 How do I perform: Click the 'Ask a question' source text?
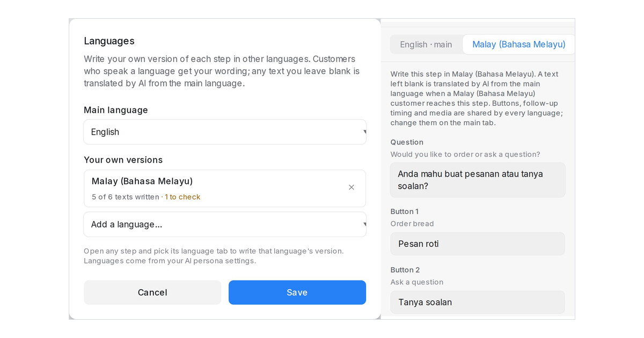[417, 282]
